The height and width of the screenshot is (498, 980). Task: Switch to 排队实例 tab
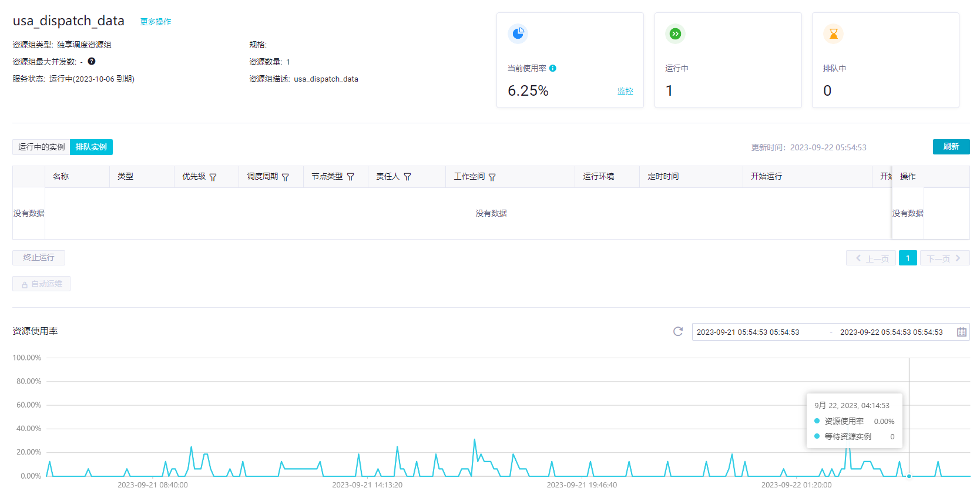click(91, 147)
